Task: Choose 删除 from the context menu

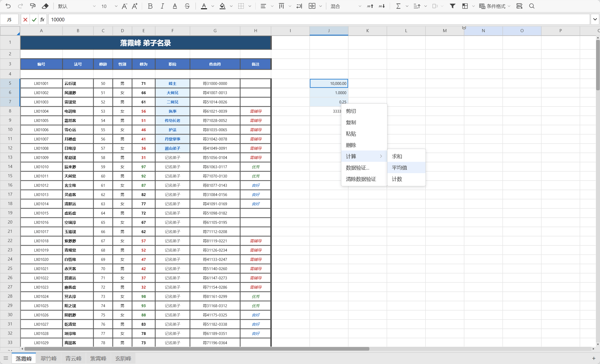Action: tap(364, 145)
